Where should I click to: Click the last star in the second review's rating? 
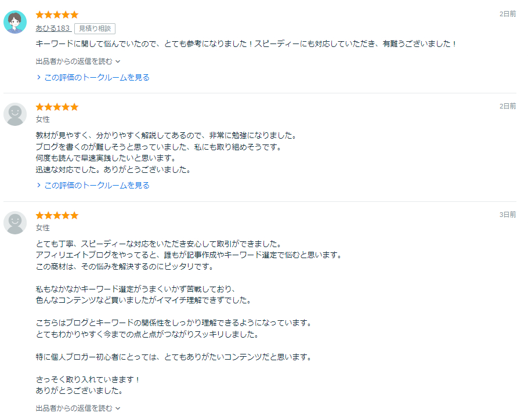click(x=74, y=106)
